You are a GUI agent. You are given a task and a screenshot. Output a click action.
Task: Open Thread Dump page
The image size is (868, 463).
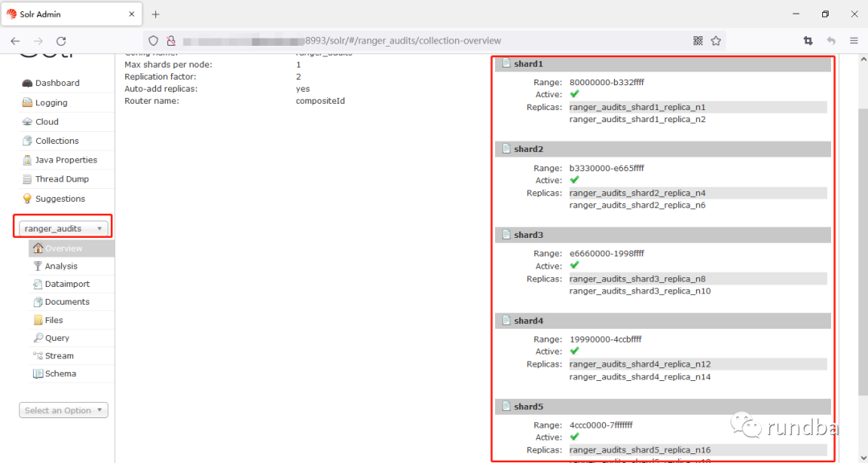(x=62, y=179)
